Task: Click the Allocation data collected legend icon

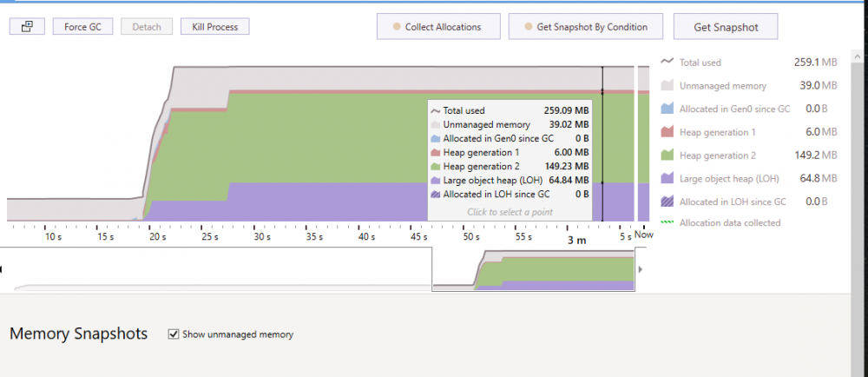Action: 667,223
